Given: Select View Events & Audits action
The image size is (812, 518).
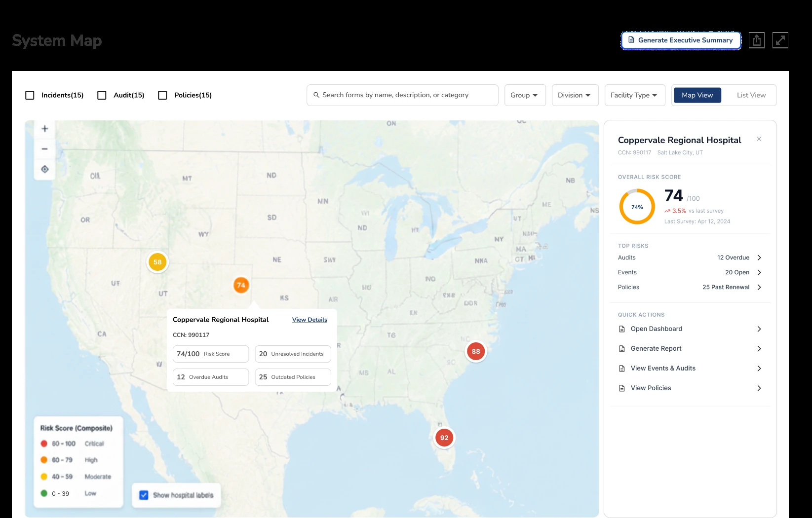Looking at the screenshot, I should click(690, 369).
